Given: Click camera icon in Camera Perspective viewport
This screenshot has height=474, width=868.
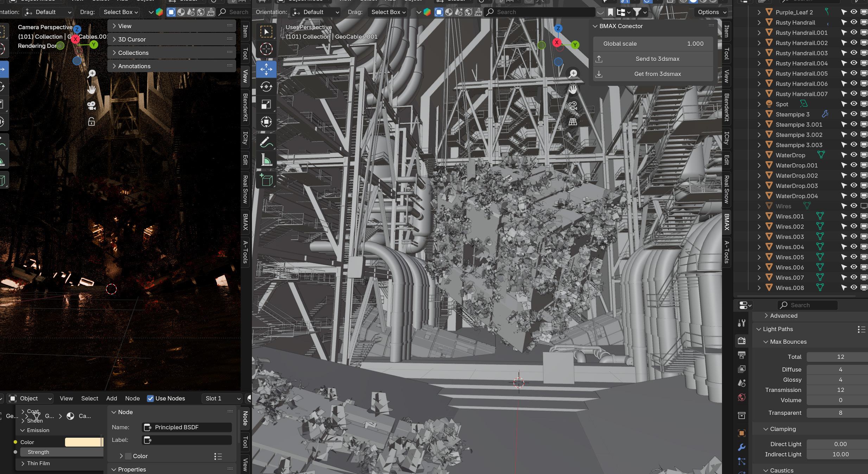Looking at the screenshot, I should coord(91,106).
